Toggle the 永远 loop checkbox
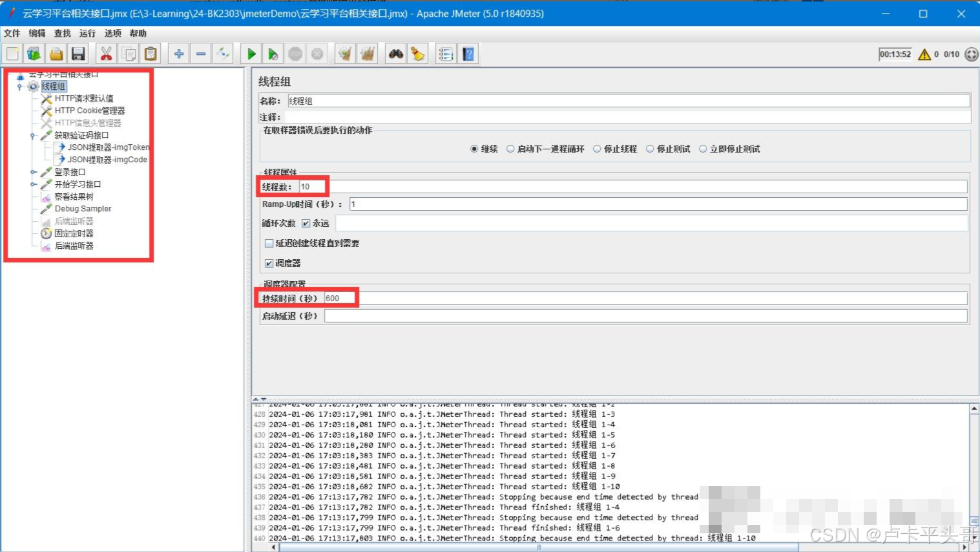 coord(306,223)
